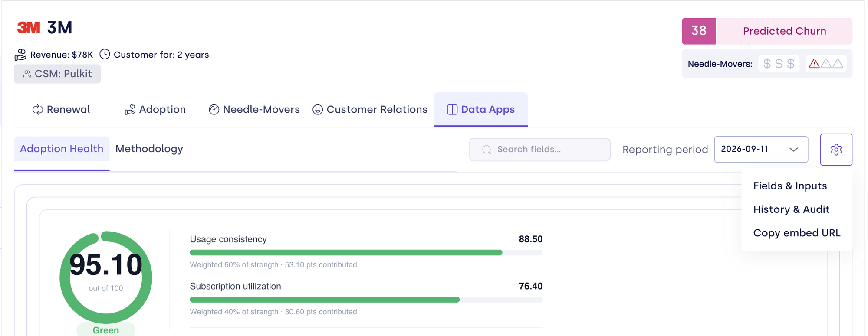Open the Renewal tab
Viewport: 868px width, 336px height.
[x=61, y=110]
